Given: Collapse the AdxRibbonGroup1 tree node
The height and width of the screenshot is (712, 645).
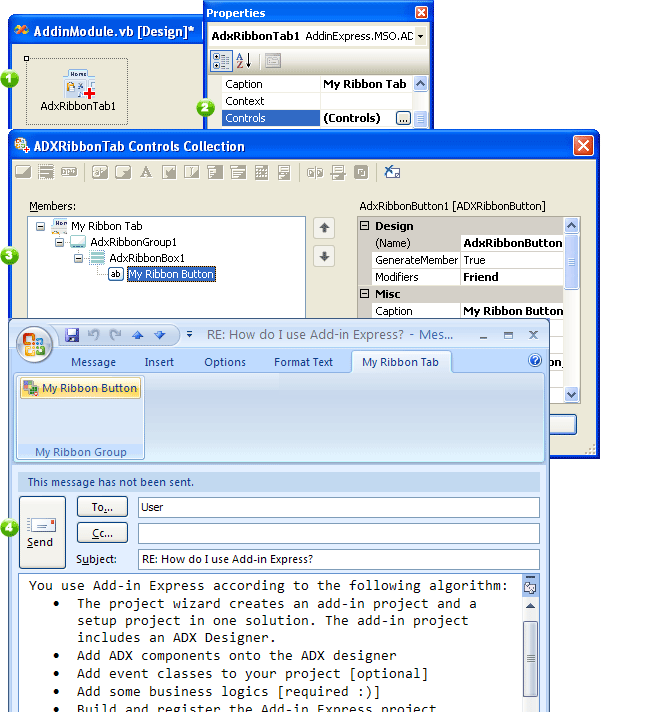Looking at the screenshot, I should 60,242.
